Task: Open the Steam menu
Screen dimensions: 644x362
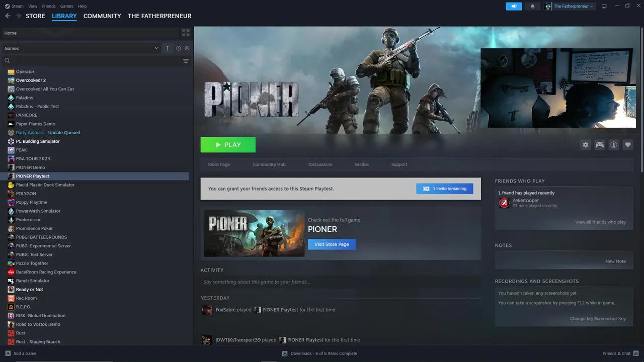Action: tap(14, 7)
